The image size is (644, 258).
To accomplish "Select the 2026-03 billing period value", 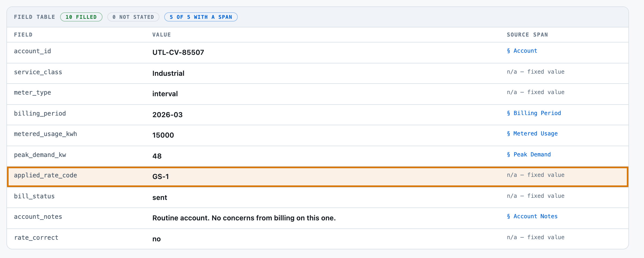I will tap(167, 115).
